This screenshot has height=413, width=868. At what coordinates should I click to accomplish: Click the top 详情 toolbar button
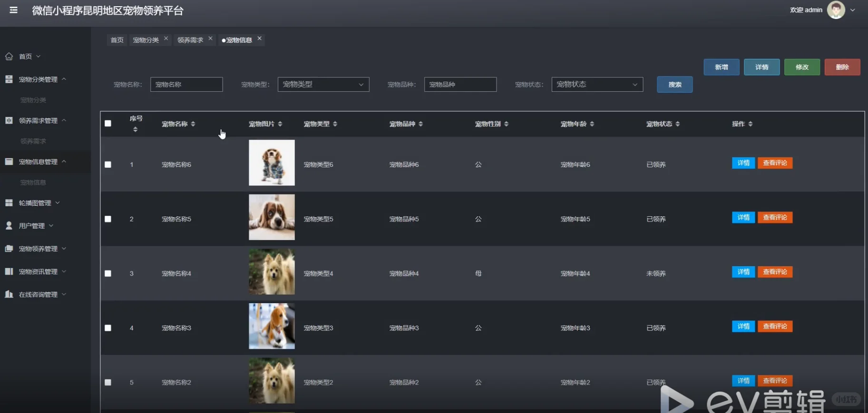[762, 67]
